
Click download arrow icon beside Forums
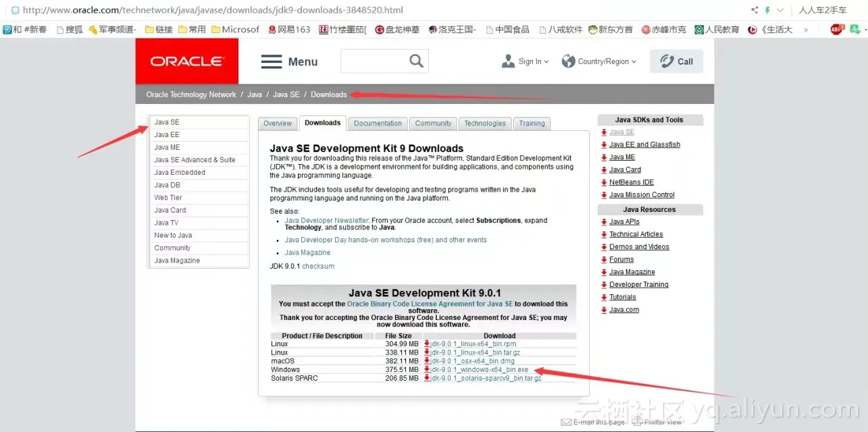click(x=604, y=260)
